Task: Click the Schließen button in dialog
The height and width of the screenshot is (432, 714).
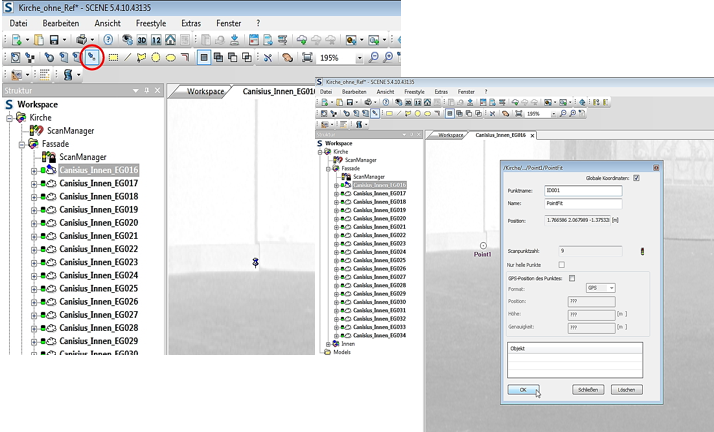Action: click(x=588, y=390)
